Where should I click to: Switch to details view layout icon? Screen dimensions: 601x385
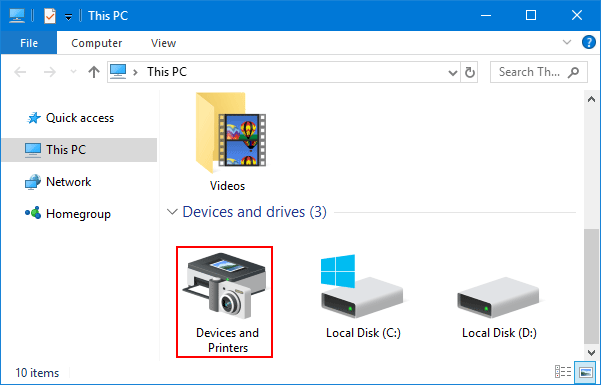563,372
